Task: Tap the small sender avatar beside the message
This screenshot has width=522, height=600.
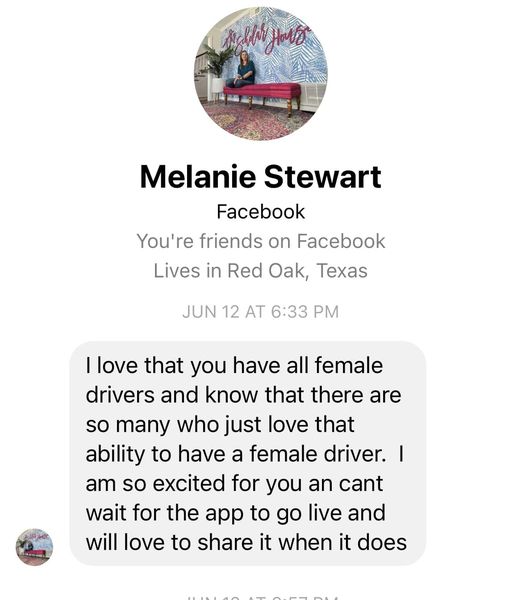Action: pyautogui.click(x=34, y=547)
